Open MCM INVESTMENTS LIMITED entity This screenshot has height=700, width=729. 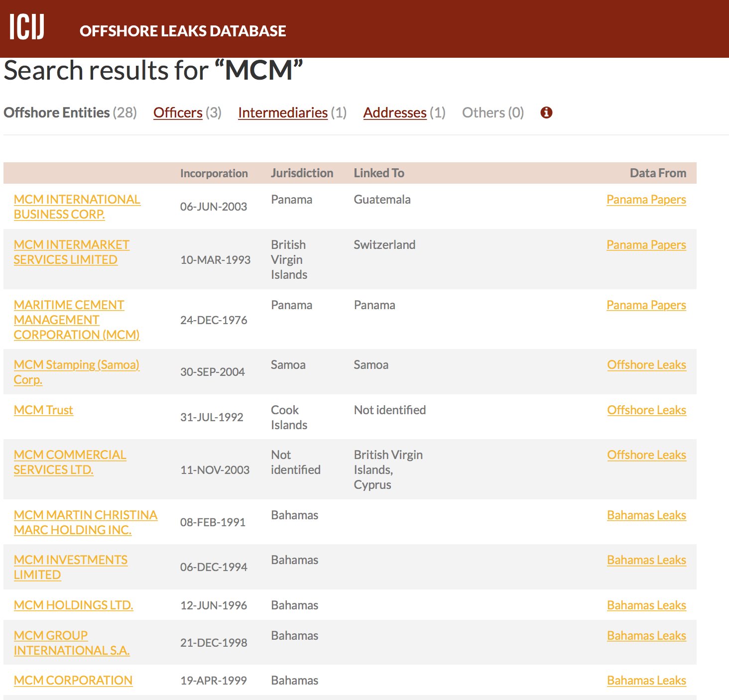point(71,567)
